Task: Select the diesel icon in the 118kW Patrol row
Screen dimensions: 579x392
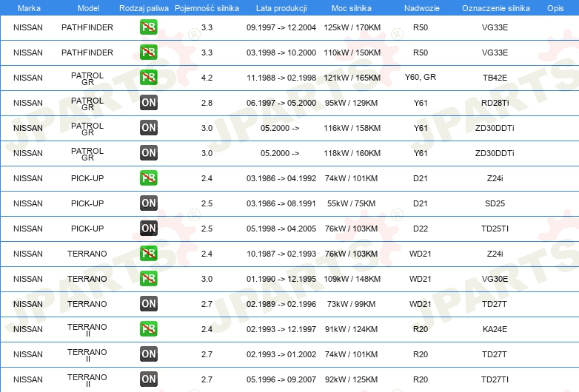Action: coord(148,153)
